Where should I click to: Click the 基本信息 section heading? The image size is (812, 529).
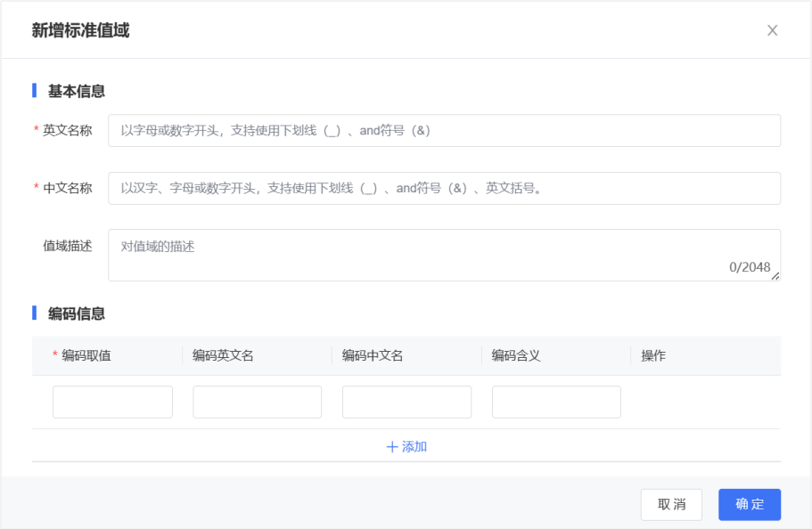[77, 91]
